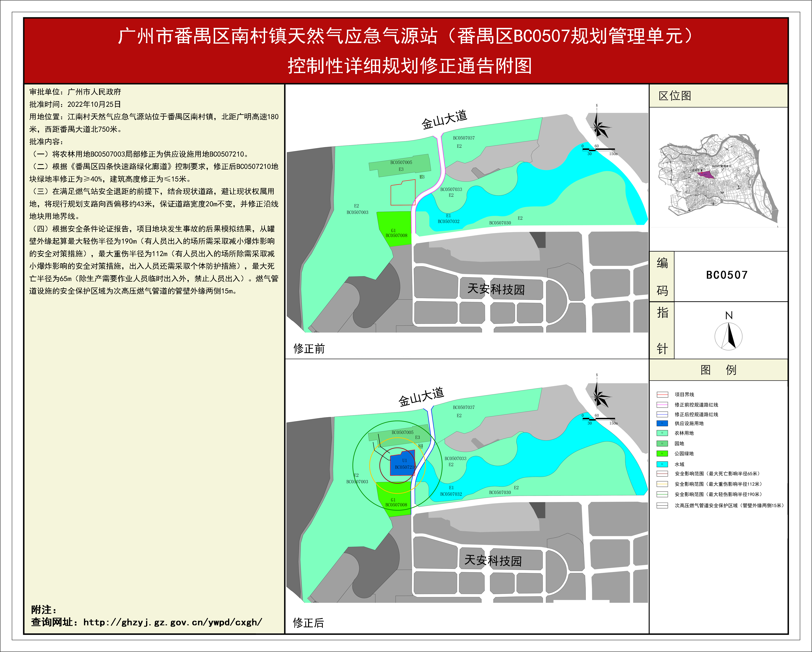
Task: Click the BC0507 code label
Action: tap(726, 275)
